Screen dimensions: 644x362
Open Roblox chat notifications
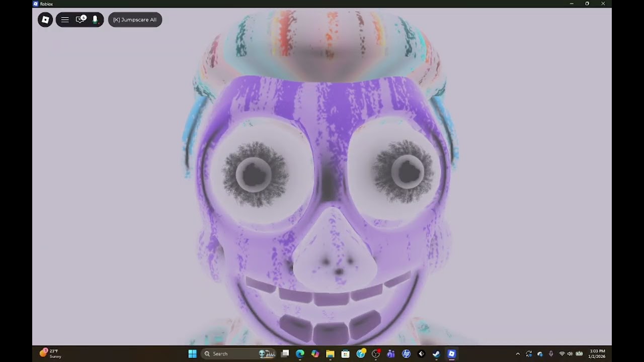click(80, 20)
